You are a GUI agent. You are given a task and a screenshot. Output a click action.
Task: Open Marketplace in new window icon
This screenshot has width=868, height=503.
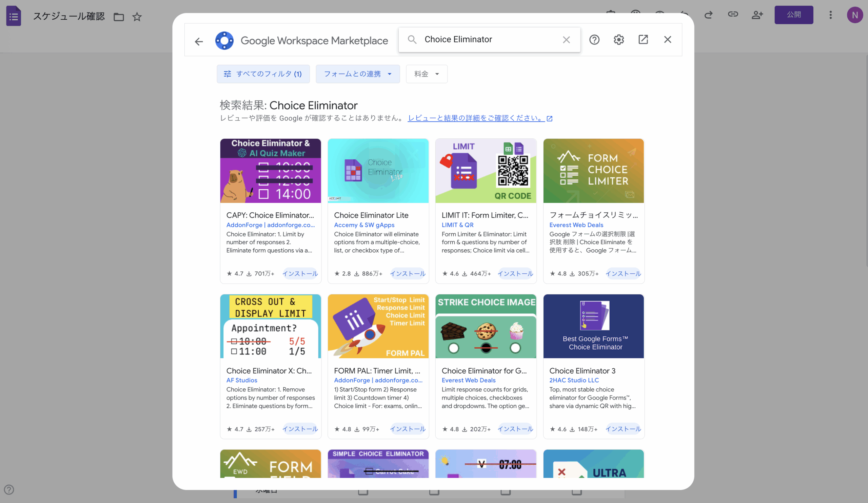643,40
